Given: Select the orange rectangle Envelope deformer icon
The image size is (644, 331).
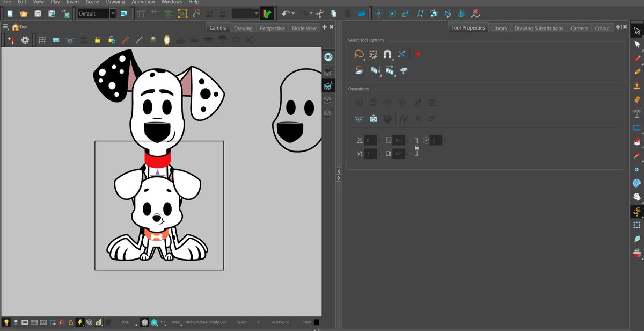Looking at the screenshot, I should click(183, 13).
